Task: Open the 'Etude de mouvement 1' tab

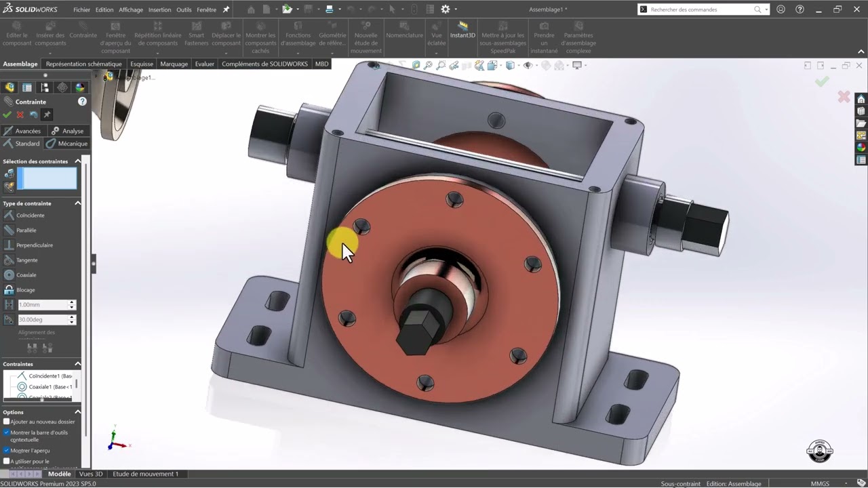Action: coord(146,474)
